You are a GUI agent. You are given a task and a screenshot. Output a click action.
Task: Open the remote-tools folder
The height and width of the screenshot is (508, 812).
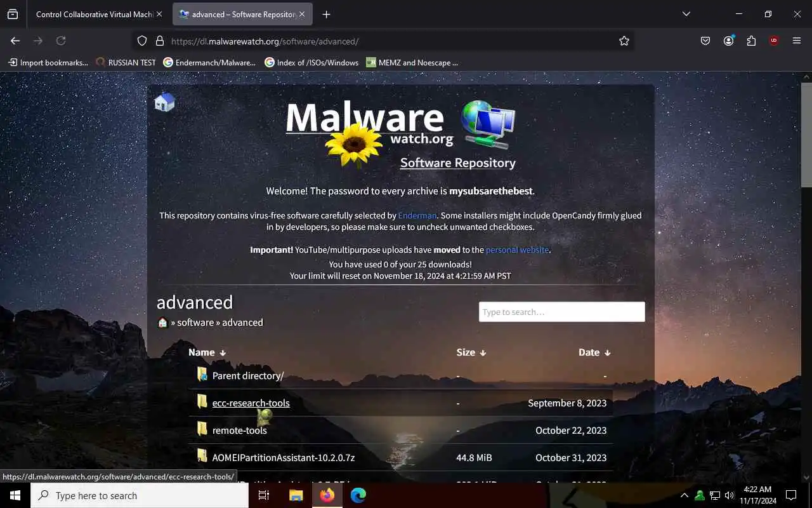click(239, 430)
